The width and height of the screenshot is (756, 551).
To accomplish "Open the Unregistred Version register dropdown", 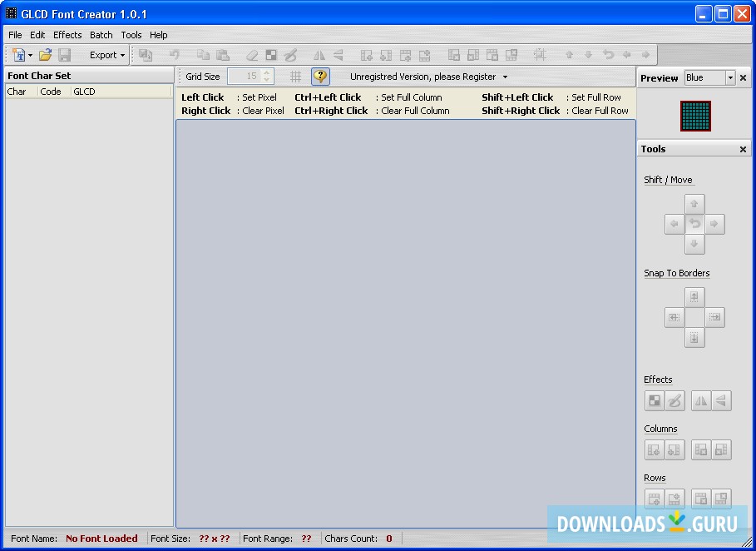I will point(428,77).
